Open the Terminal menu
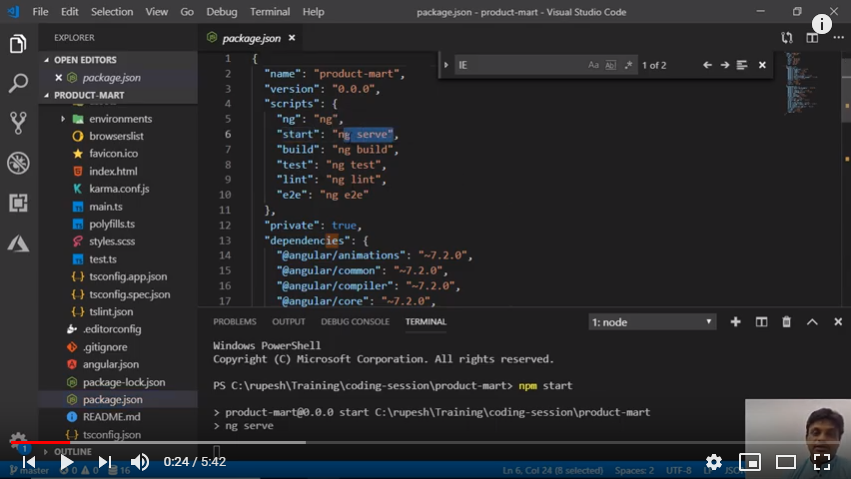This screenshot has width=851, height=479. pos(269,12)
